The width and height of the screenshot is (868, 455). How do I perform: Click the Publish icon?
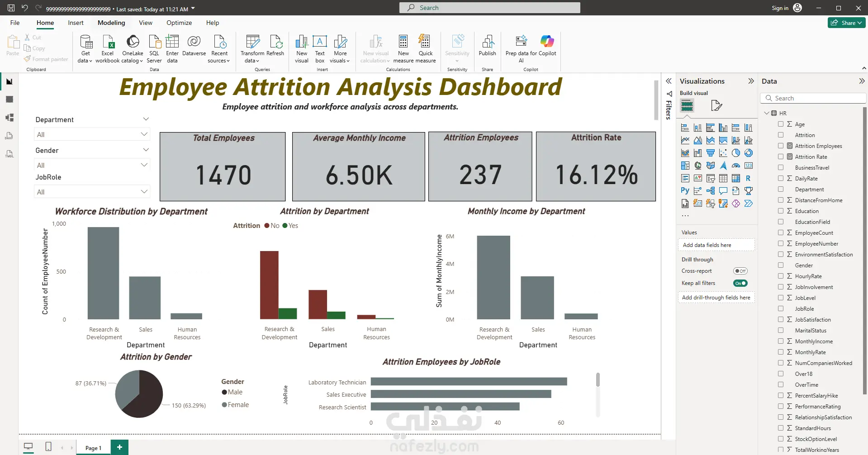click(x=487, y=46)
